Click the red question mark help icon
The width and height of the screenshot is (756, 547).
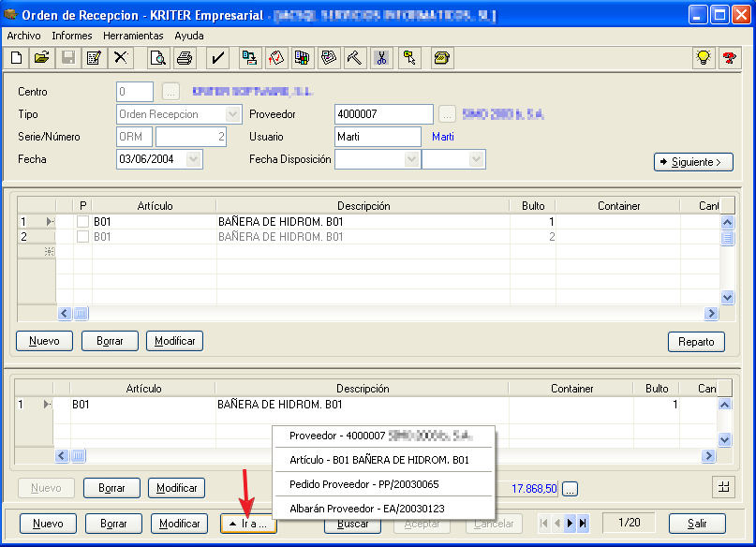pos(730,58)
